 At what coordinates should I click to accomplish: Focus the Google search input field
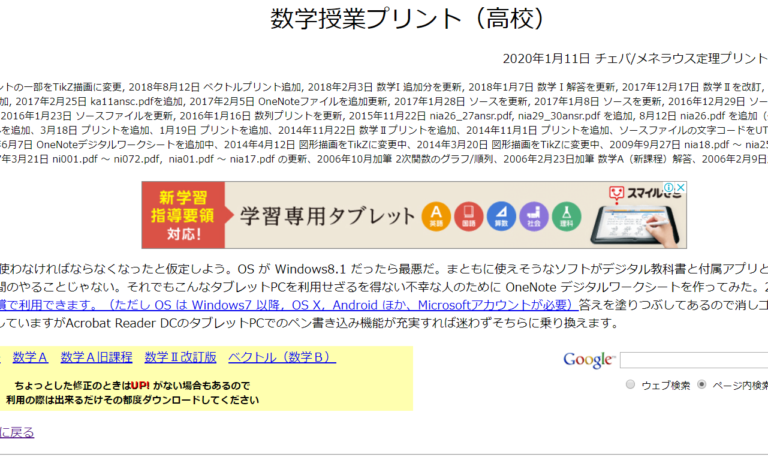coord(694,360)
